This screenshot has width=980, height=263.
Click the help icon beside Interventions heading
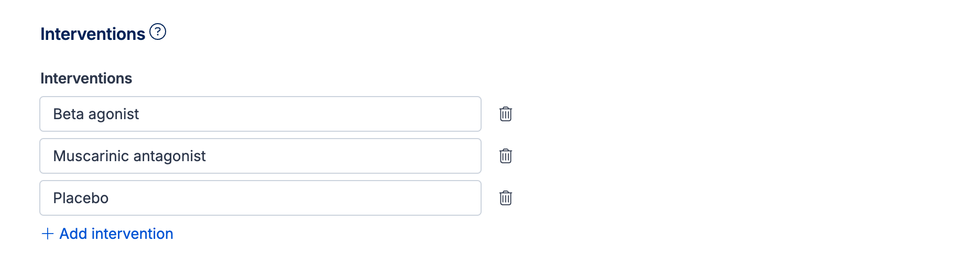[x=158, y=32]
